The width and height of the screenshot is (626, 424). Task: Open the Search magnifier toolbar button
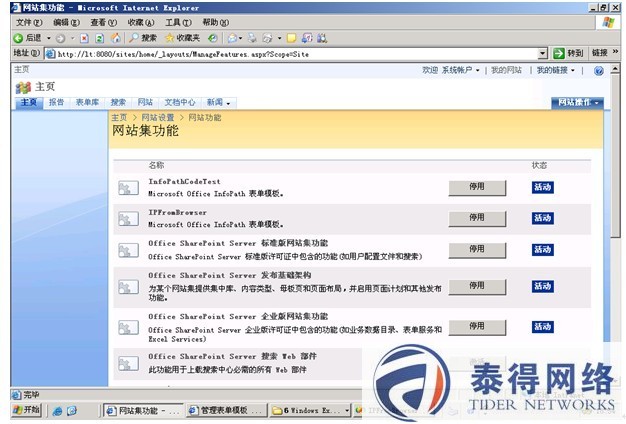[143, 38]
